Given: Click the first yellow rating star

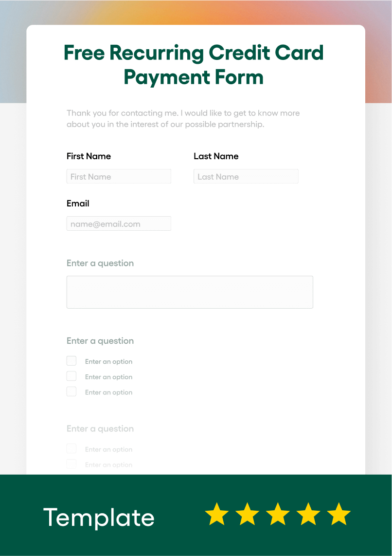Looking at the screenshot, I should tap(217, 514).
